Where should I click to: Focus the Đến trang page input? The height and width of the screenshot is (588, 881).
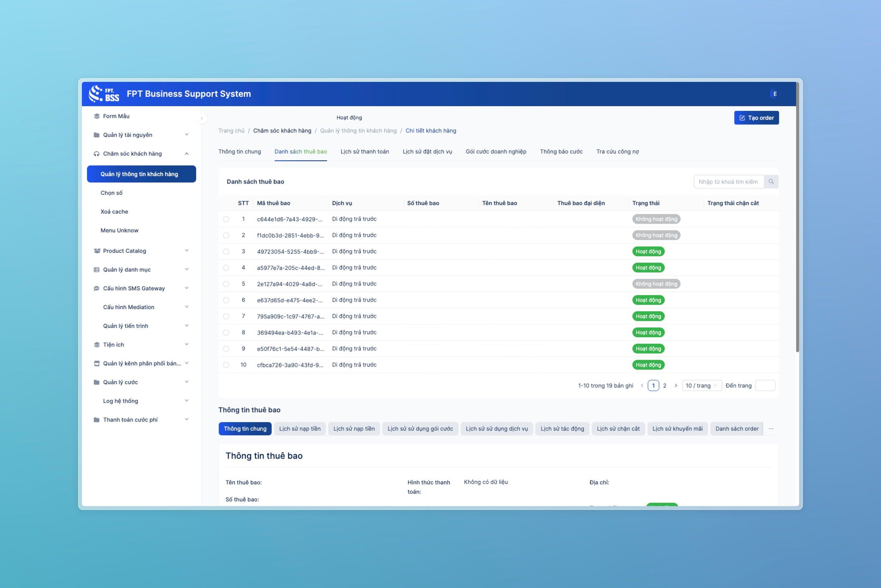coord(765,386)
